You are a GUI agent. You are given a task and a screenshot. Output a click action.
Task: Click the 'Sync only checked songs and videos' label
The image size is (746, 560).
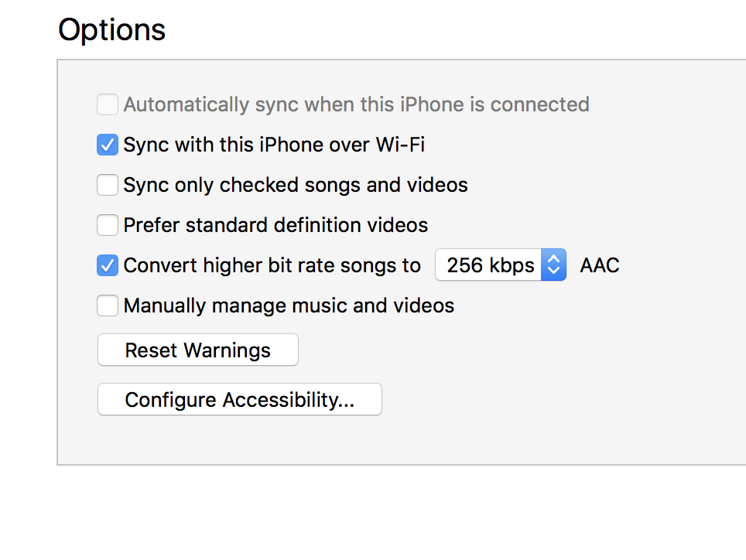coord(296,185)
